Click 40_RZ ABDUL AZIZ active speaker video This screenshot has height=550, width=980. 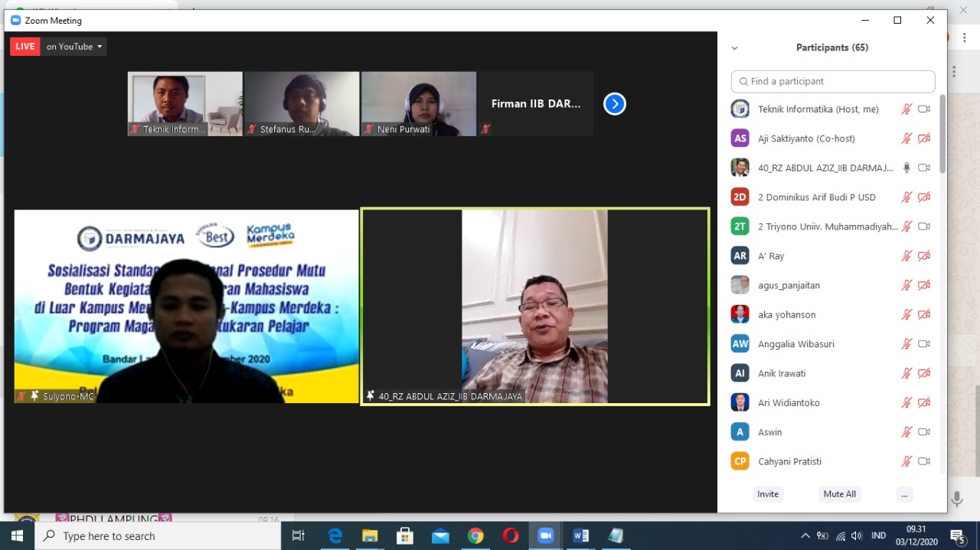pos(535,306)
